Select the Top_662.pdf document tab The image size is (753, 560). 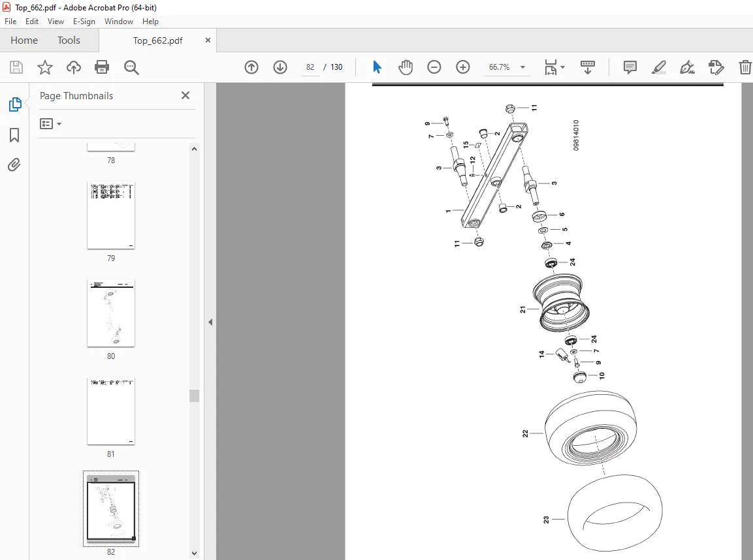click(x=157, y=40)
